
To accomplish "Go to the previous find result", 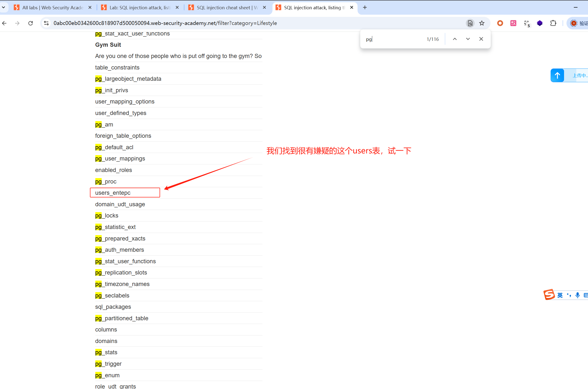I will pos(455,39).
